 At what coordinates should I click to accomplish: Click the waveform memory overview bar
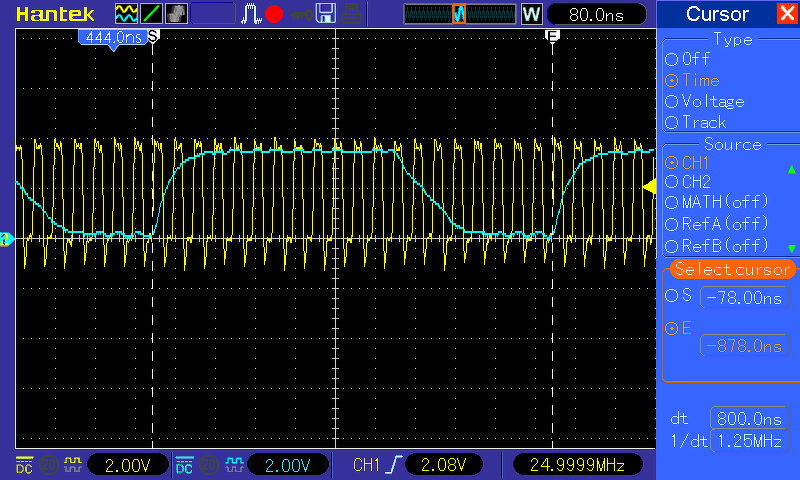pos(459,14)
